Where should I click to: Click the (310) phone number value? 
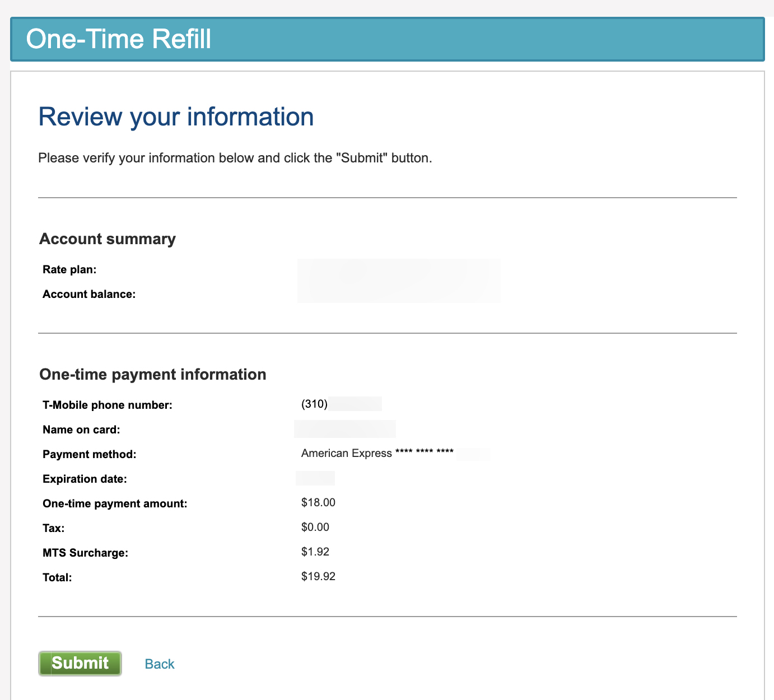[x=314, y=404]
